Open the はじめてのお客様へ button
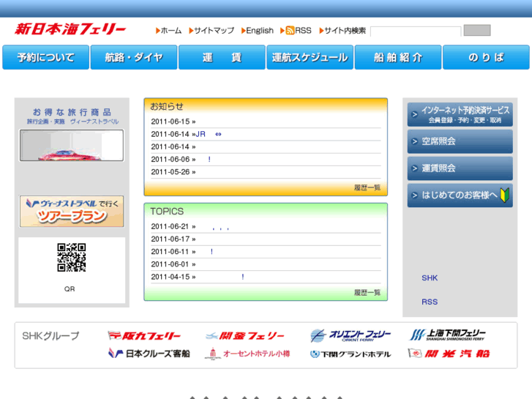 tap(460, 195)
